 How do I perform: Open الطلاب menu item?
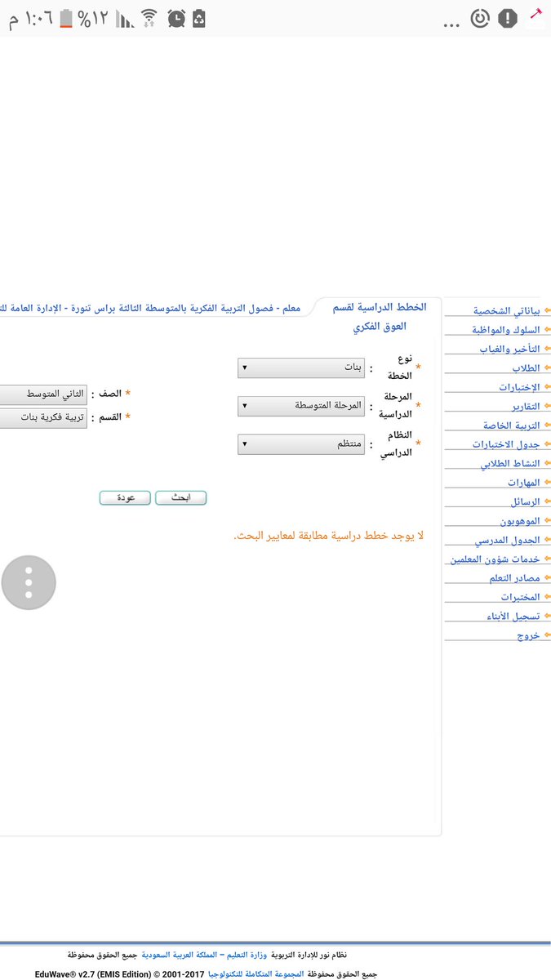[527, 368]
